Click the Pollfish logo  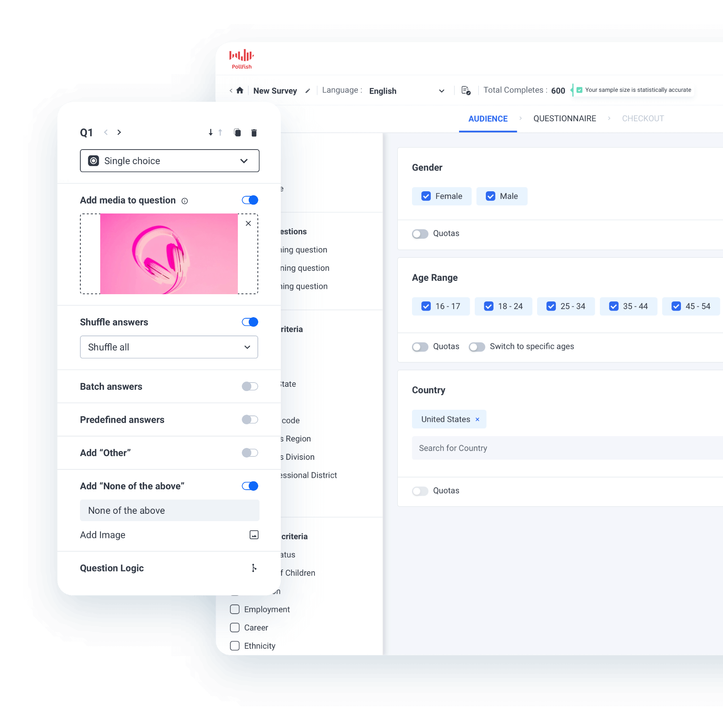click(241, 58)
